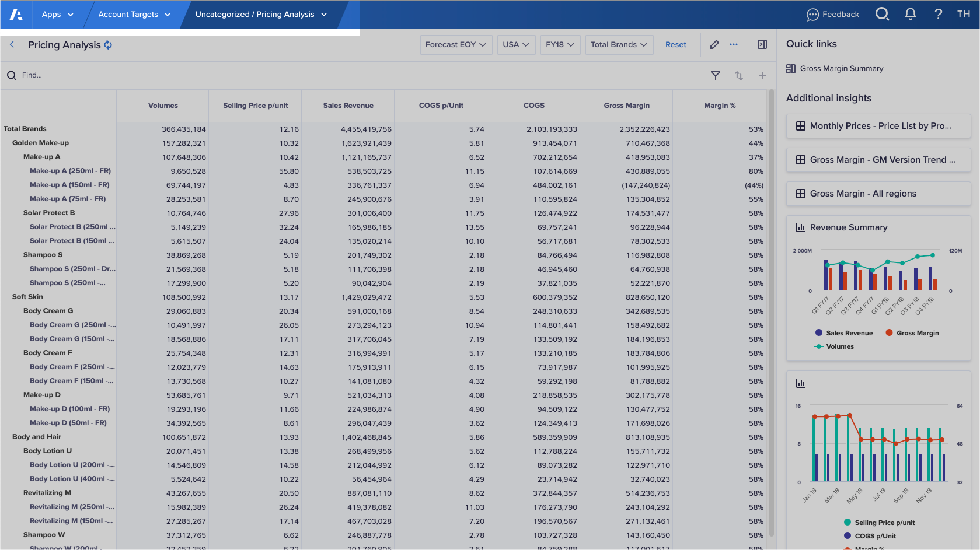
Task: Select the COGS column header
Action: tap(534, 106)
